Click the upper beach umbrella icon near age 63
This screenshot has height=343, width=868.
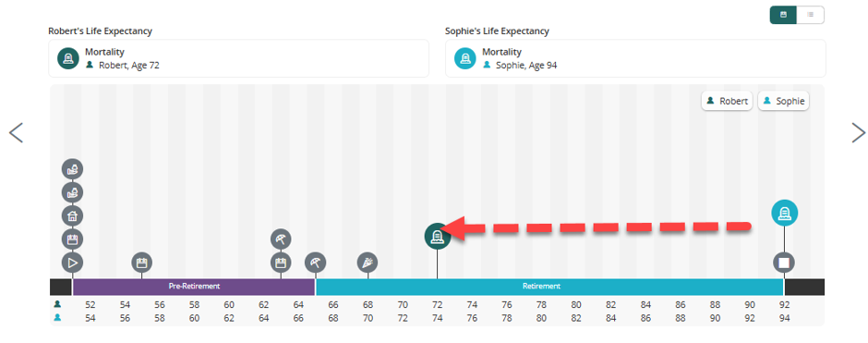(x=281, y=239)
